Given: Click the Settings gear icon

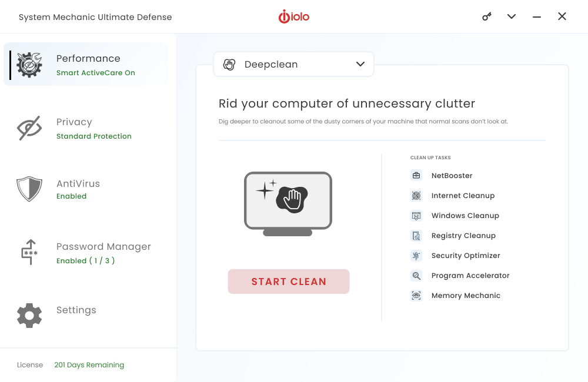Looking at the screenshot, I should [x=29, y=316].
